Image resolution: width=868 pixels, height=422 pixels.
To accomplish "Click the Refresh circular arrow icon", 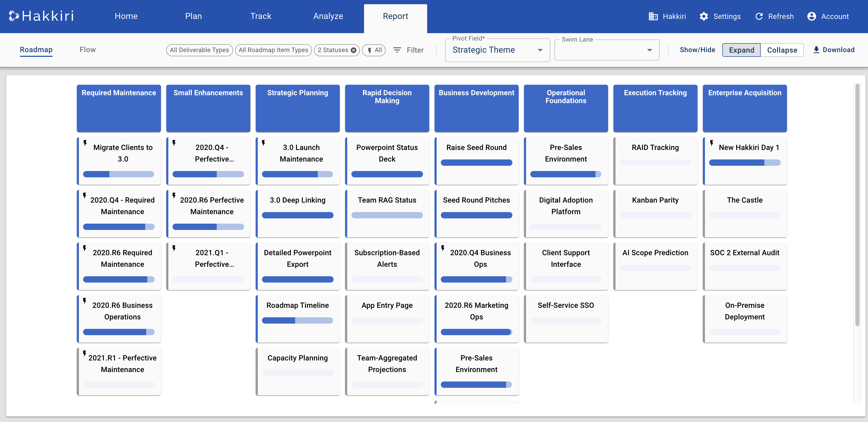I will (x=759, y=16).
